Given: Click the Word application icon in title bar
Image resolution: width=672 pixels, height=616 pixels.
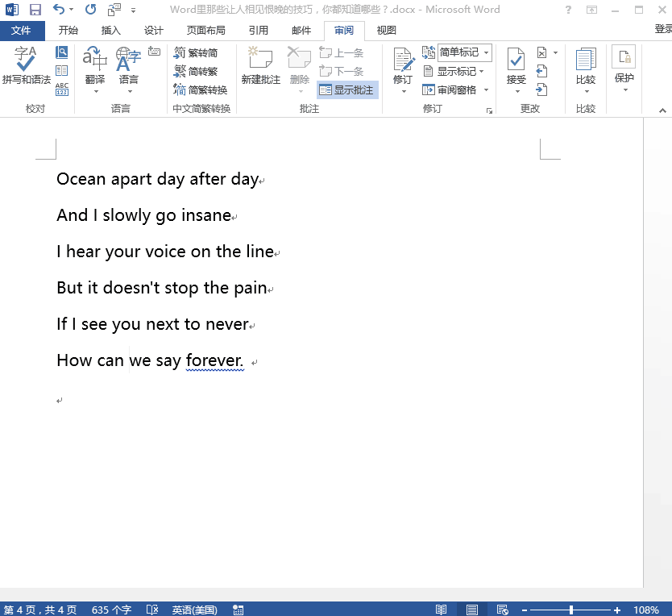Looking at the screenshot, I should (x=12, y=10).
